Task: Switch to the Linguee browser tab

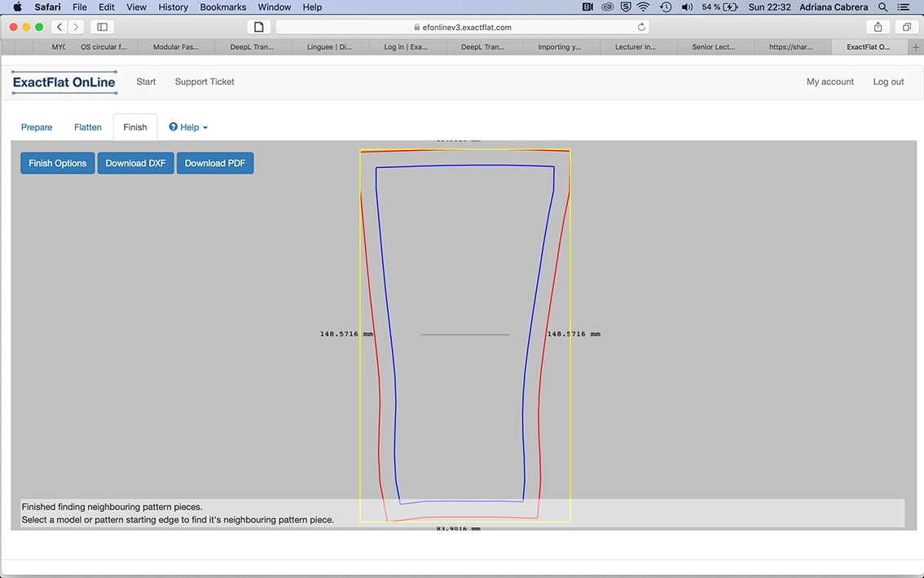Action: (x=330, y=47)
